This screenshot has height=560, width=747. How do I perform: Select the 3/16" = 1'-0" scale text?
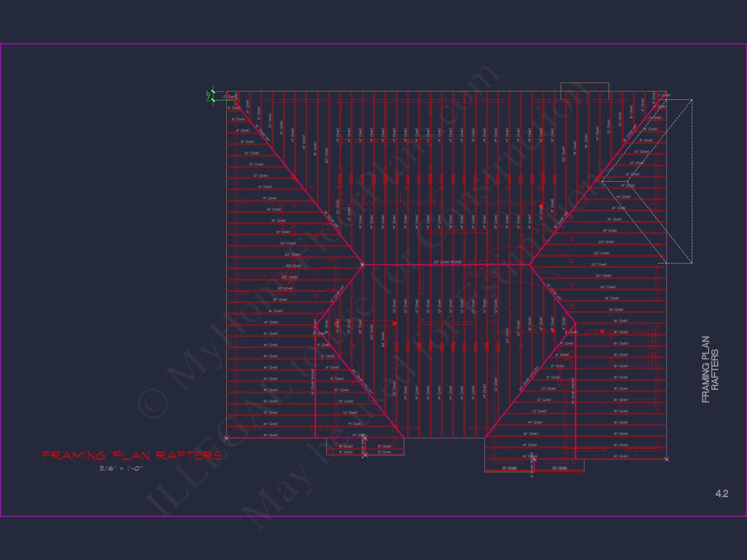(121, 469)
